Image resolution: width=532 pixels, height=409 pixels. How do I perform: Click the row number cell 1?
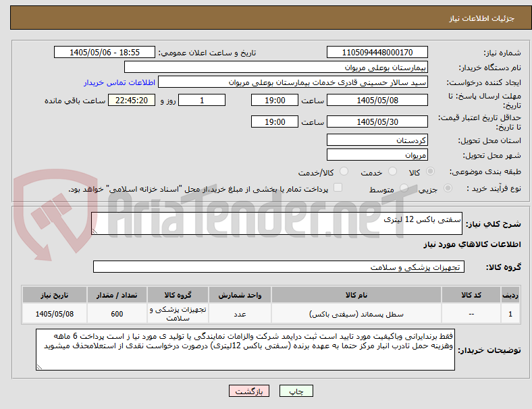point(510,314)
